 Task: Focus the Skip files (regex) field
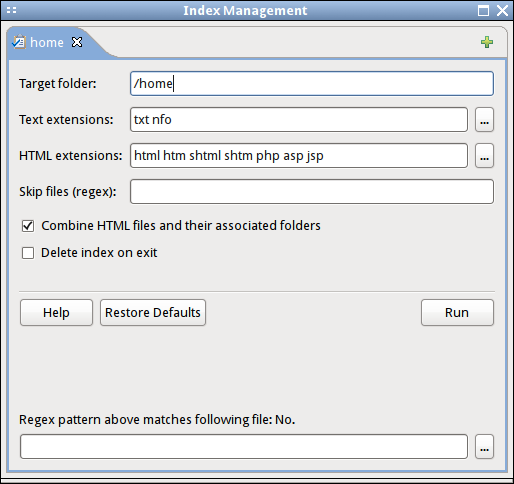[312, 192]
